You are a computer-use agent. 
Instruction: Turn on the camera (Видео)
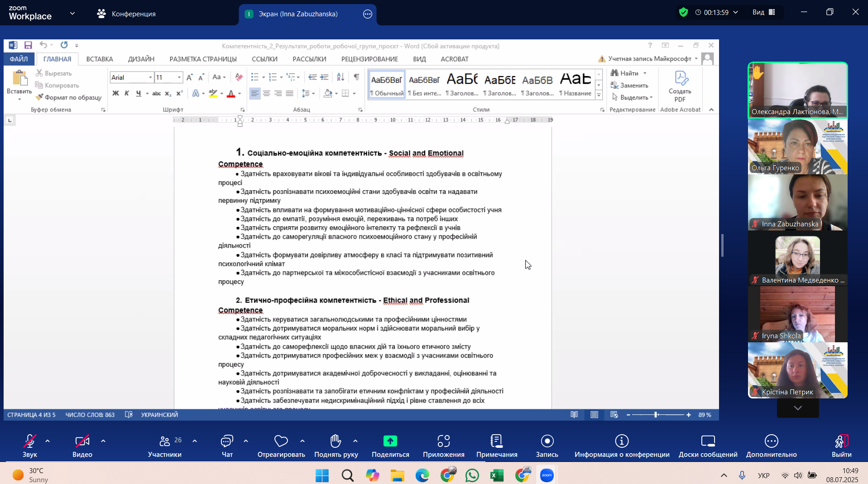click(82, 446)
